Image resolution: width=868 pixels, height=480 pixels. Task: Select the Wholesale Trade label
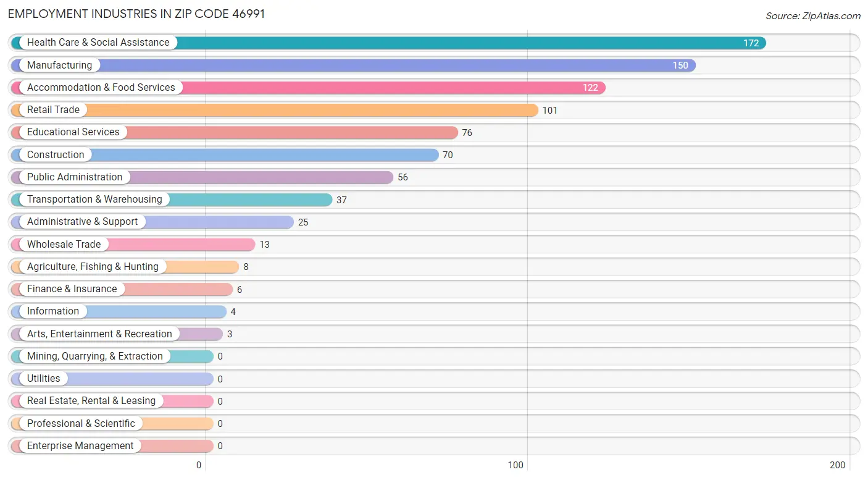[64, 244]
